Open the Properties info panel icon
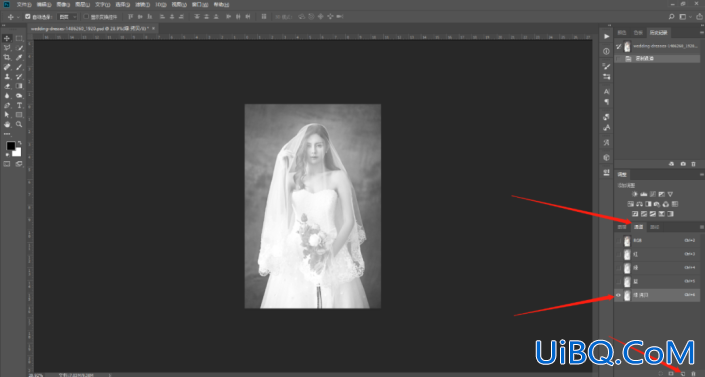Viewport: 705px width, 377px height. 606,51
